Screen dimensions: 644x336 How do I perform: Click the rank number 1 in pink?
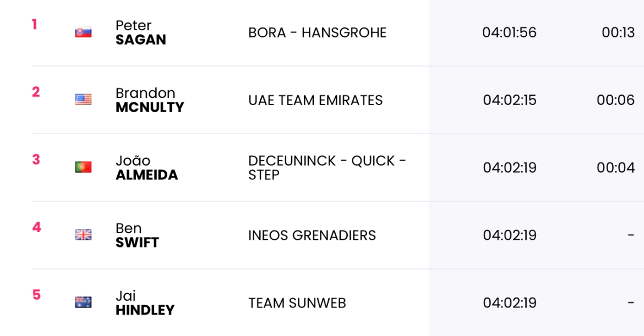35,25
